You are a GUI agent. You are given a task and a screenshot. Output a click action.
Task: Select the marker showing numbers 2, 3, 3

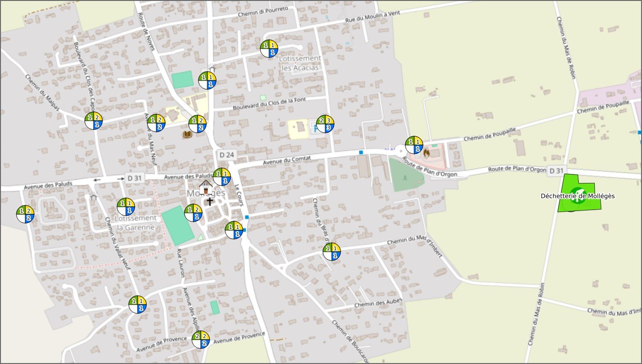point(325,124)
